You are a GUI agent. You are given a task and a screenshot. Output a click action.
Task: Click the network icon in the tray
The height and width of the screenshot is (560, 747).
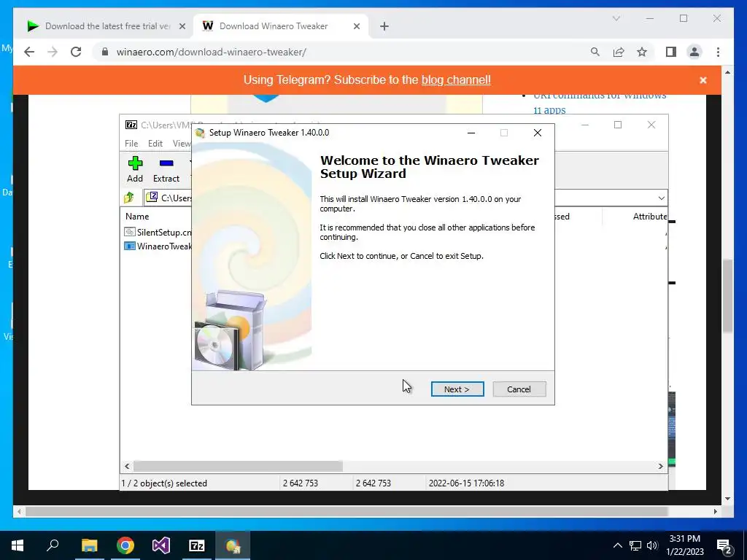point(635,545)
